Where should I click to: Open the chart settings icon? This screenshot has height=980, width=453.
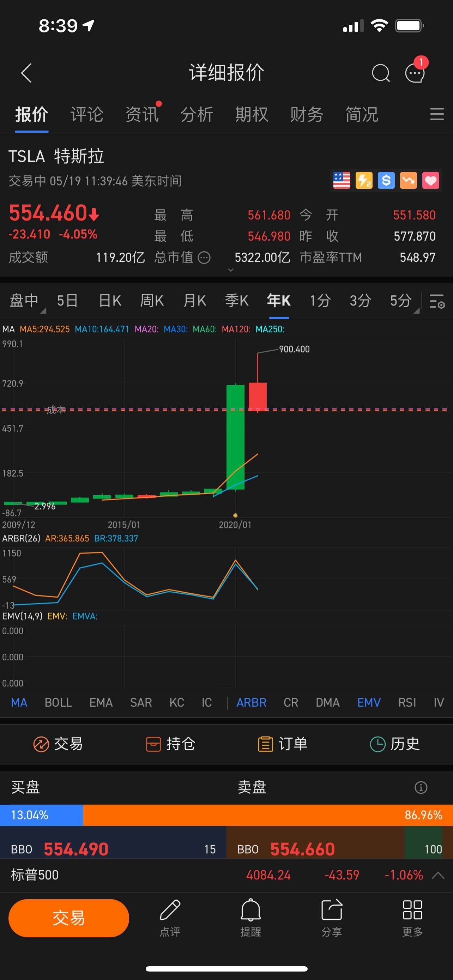[x=437, y=301]
